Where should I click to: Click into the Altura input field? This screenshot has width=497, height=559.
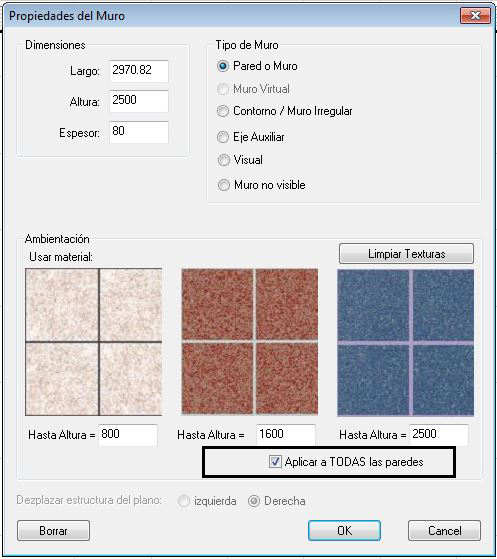coord(139,101)
